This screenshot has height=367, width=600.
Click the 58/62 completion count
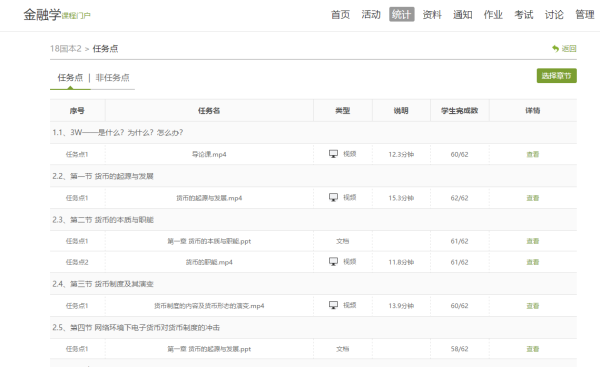[459, 349]
